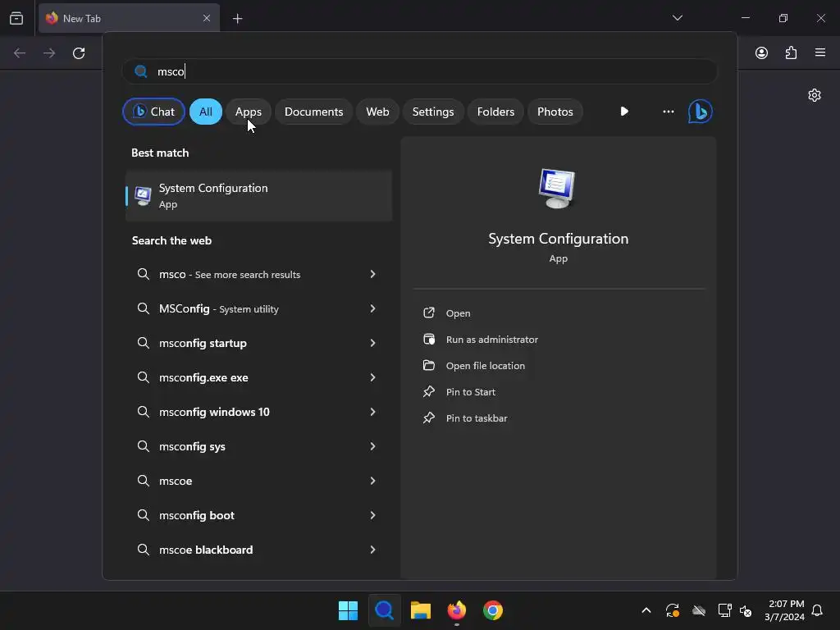Close the New Tab tab
Image resolution: width=840 pixels, height=630 pixels.
pyautogui.click(x=207, y=18)
